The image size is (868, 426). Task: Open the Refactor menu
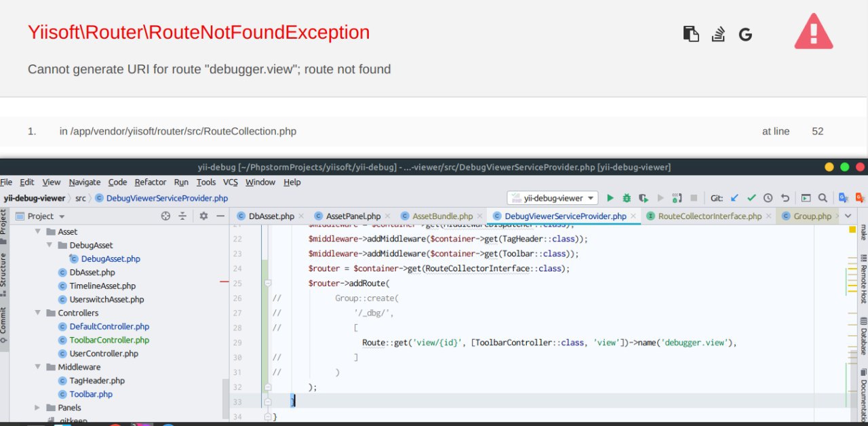(151, 182)
